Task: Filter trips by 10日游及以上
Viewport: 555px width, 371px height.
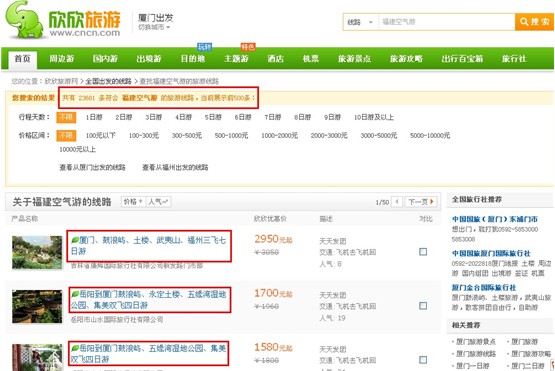Action: [374, 117]
